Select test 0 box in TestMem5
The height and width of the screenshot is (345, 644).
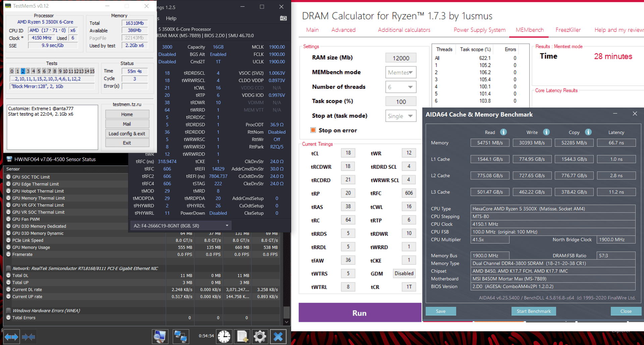12,71
